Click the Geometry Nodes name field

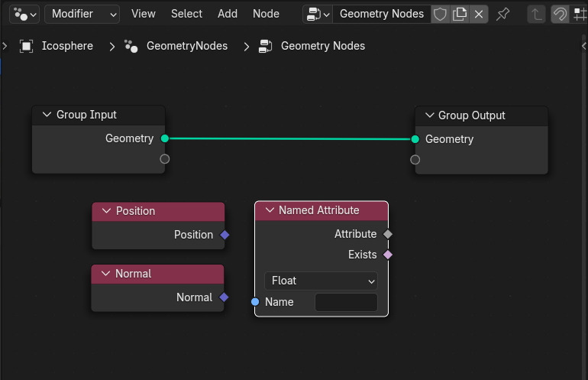click(x=381, y=15)
